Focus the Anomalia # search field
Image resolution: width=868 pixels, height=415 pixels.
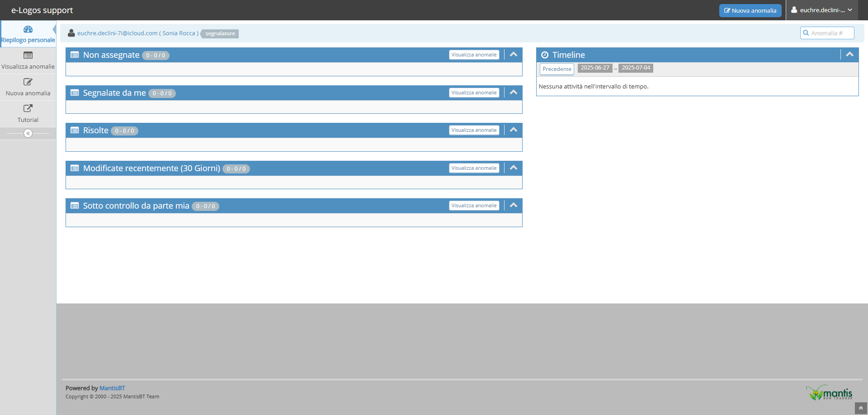tap(830, 33)
